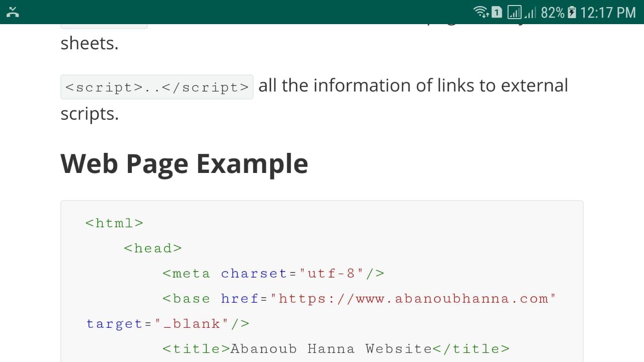Tap the boxed signal strength icon
This screenshot has width=644, height=362.
[x=515, y=12]
